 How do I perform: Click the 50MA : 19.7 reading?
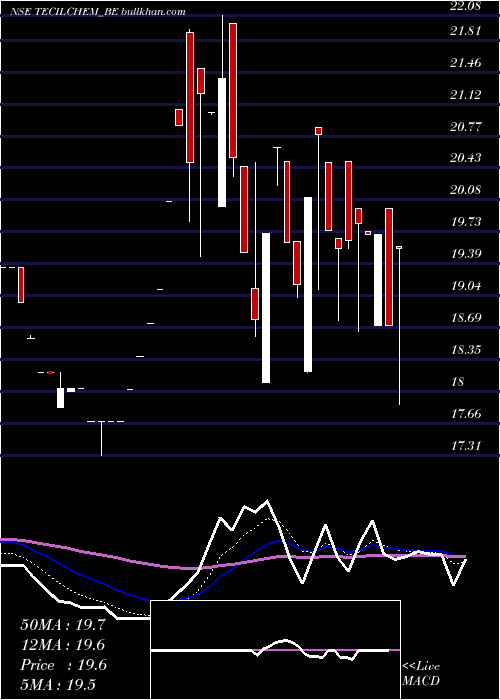click(63, 625)
